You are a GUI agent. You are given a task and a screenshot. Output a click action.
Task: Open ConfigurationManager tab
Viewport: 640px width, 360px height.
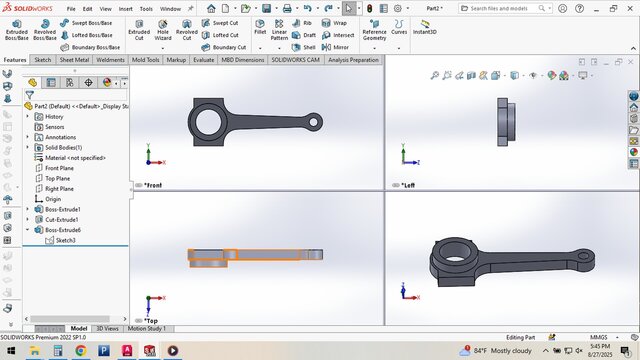[70, 83]
